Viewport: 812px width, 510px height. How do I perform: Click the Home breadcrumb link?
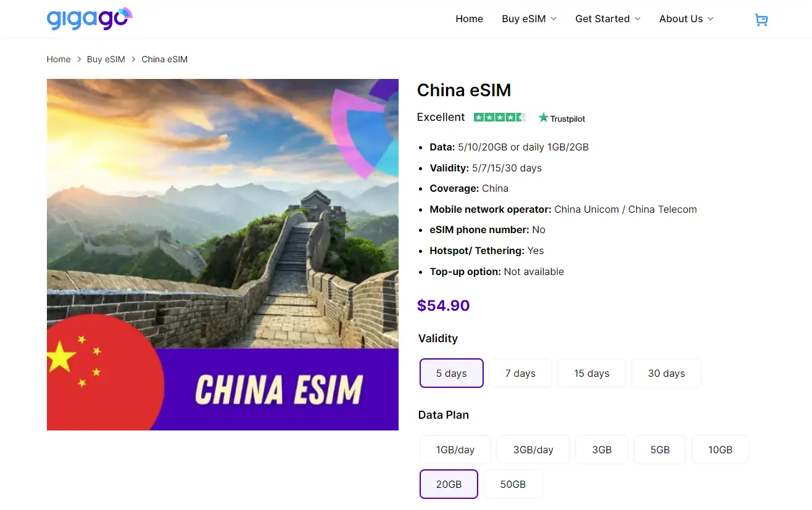click(x=59, y=60)
